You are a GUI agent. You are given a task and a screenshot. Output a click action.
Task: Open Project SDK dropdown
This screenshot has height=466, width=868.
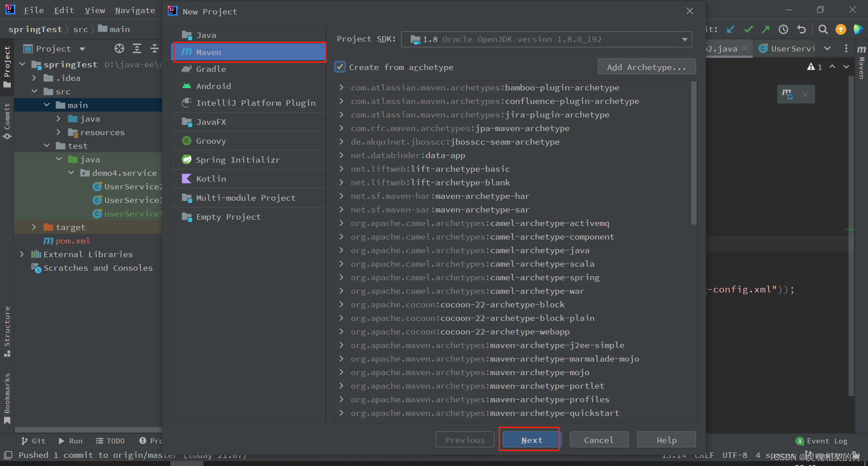click(547, 39)
